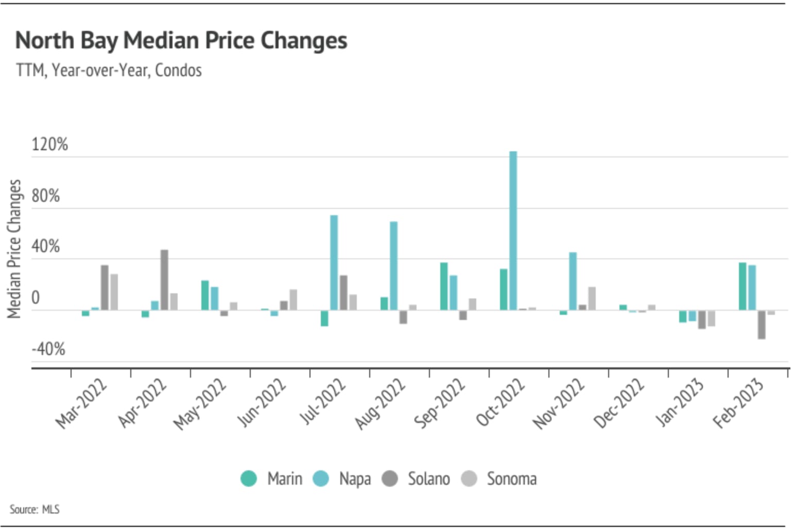Toggle the Marin series legend label

click(x=284, y=478)
